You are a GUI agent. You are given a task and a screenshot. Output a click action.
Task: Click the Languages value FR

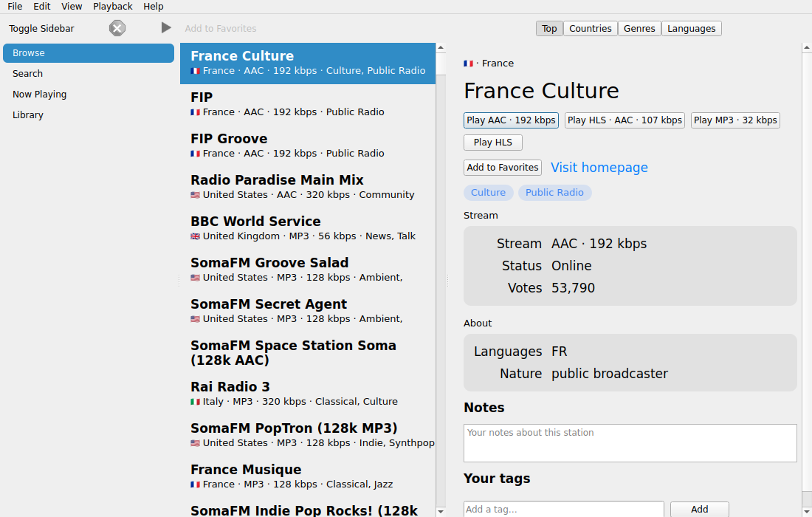click(560, 352)
